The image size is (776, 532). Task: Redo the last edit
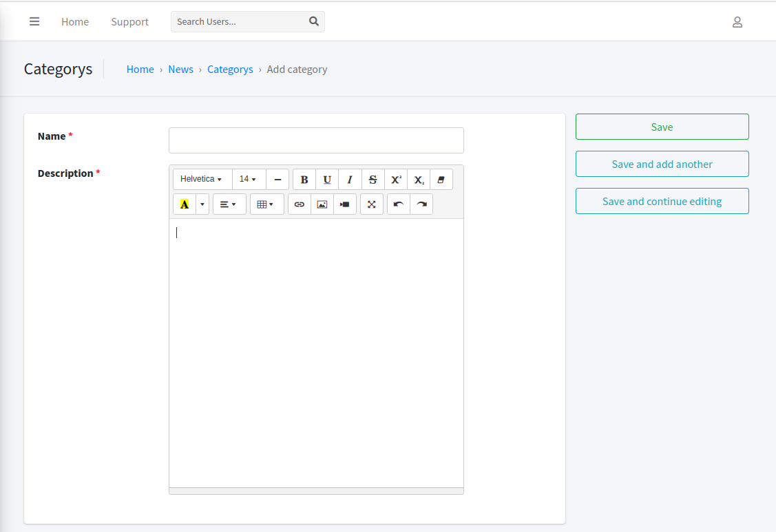click(421, 204)
